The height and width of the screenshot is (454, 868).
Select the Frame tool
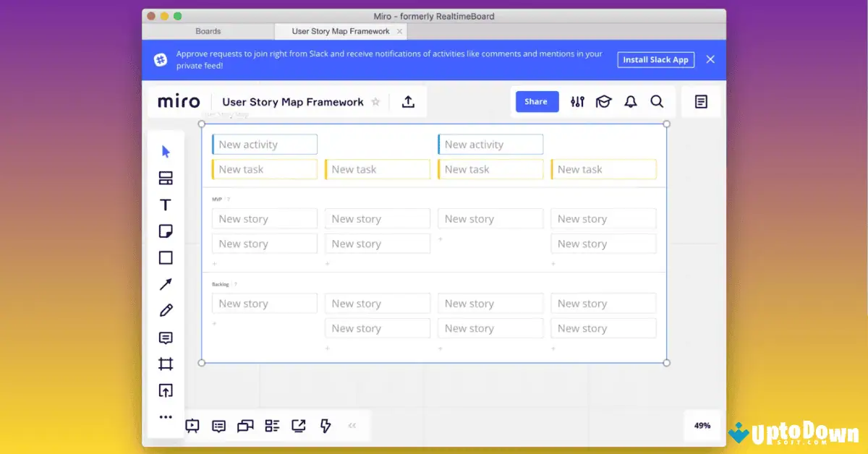click(166, 364)
